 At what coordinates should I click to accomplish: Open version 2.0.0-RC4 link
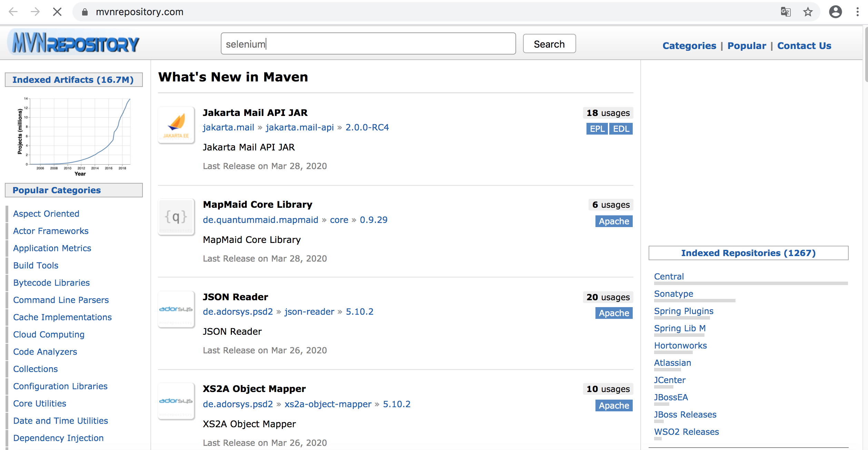click(367, 127)
